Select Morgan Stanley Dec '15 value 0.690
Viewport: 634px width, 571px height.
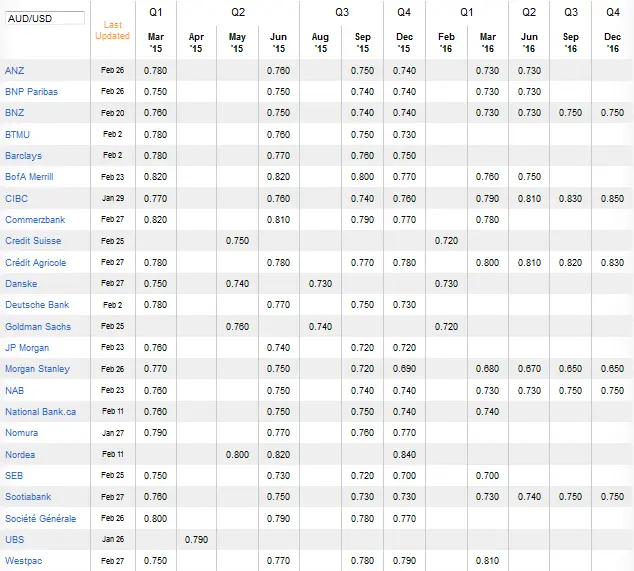click(404, 369)
